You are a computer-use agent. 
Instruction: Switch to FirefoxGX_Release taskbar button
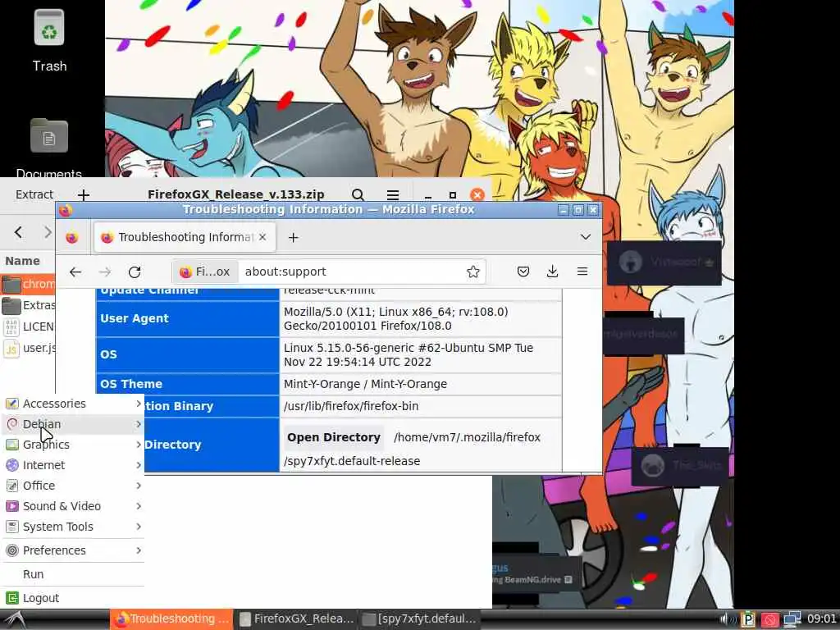[296, 619]
